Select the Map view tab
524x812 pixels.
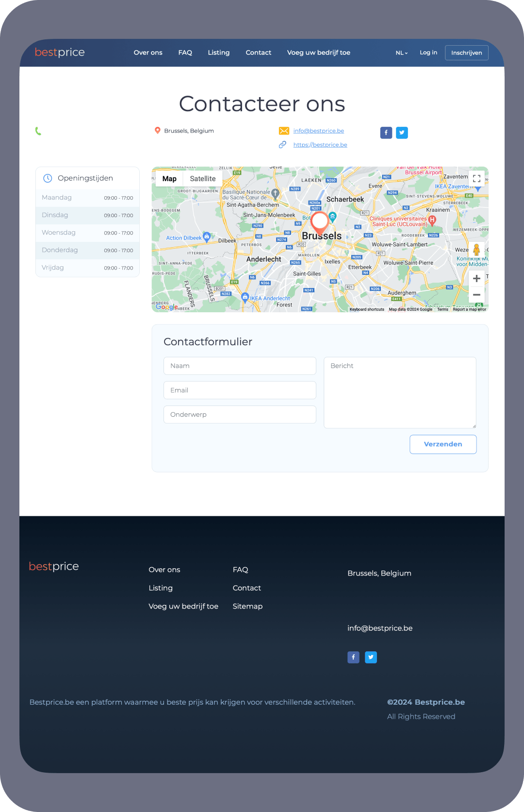coord(169,179)
